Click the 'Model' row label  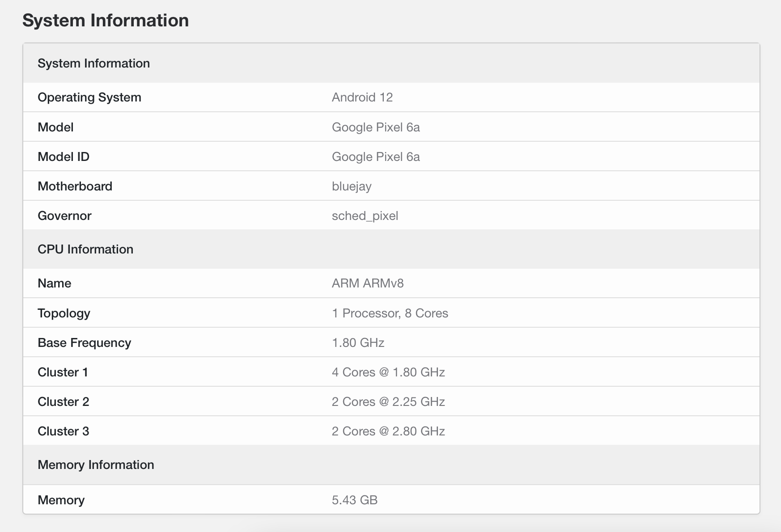[55, 127]
